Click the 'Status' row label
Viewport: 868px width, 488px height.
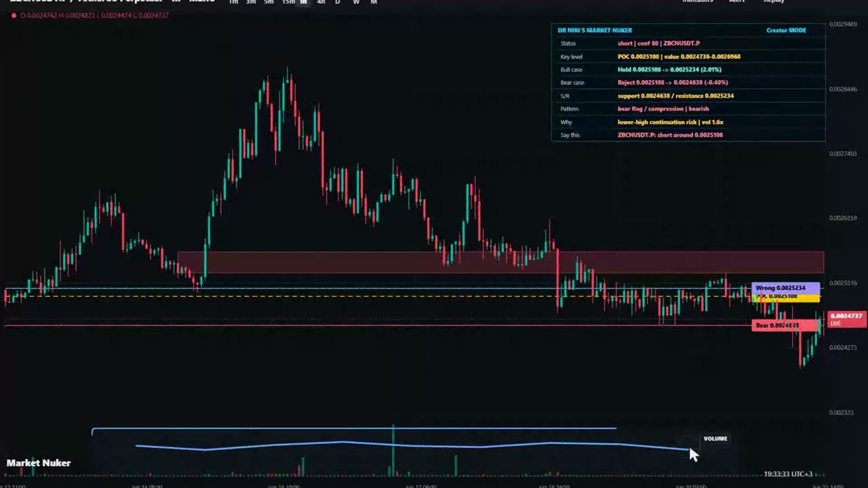(568, 43)
